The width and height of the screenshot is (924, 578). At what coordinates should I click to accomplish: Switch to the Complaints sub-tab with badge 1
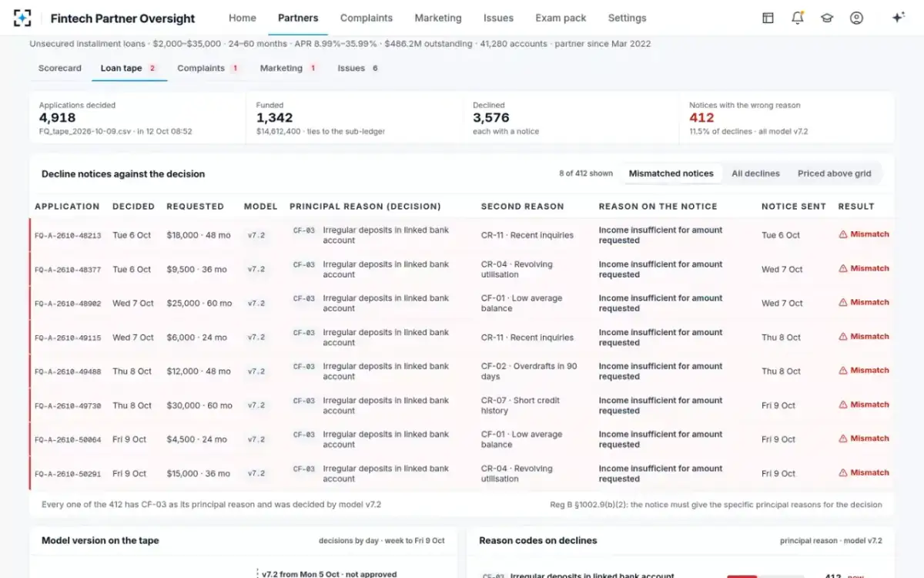(208, 68)
